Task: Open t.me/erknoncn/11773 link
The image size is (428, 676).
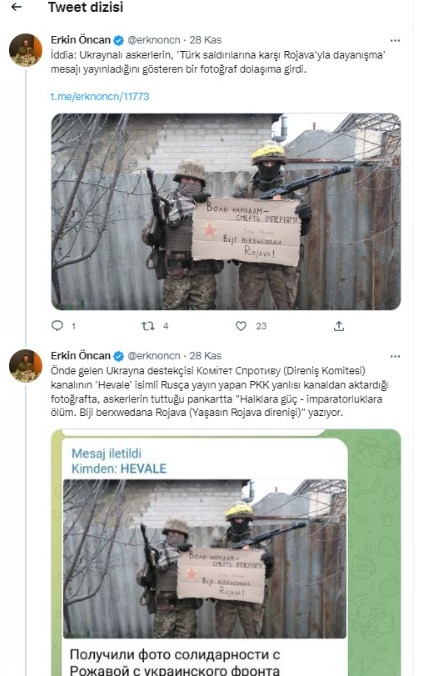Action: click(x=100, y=96)
